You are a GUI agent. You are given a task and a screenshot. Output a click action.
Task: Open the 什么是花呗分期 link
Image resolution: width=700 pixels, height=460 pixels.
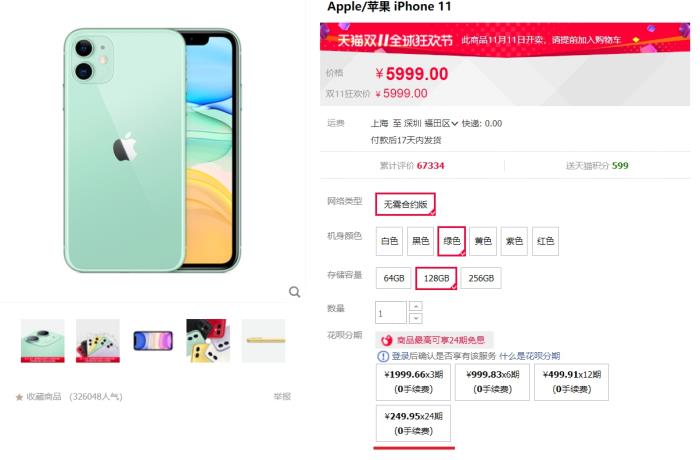tap(529, 356)
